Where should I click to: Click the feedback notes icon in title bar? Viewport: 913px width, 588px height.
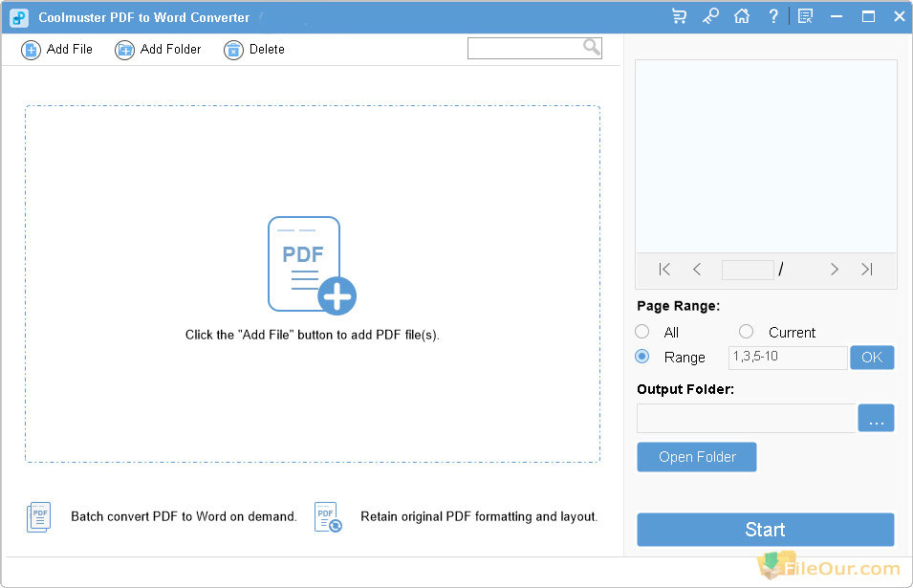806,16
